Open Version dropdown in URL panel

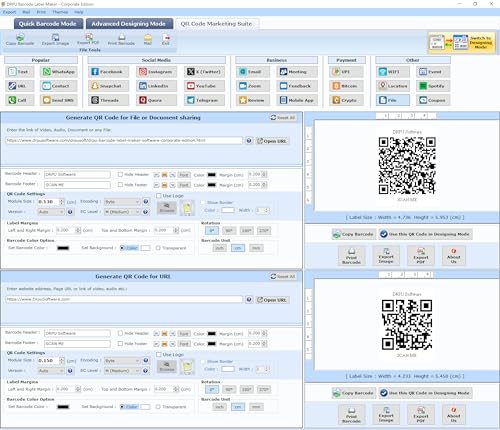51,371
